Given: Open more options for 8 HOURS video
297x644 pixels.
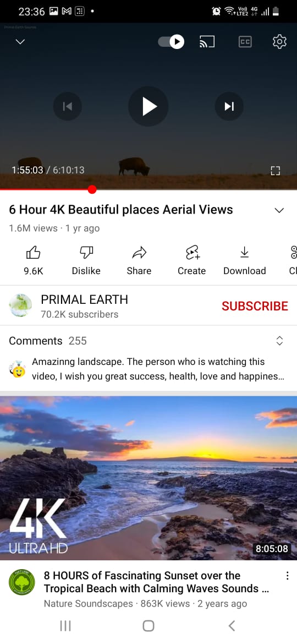Looking at the screenshot, I should click(x=287, y=575).
